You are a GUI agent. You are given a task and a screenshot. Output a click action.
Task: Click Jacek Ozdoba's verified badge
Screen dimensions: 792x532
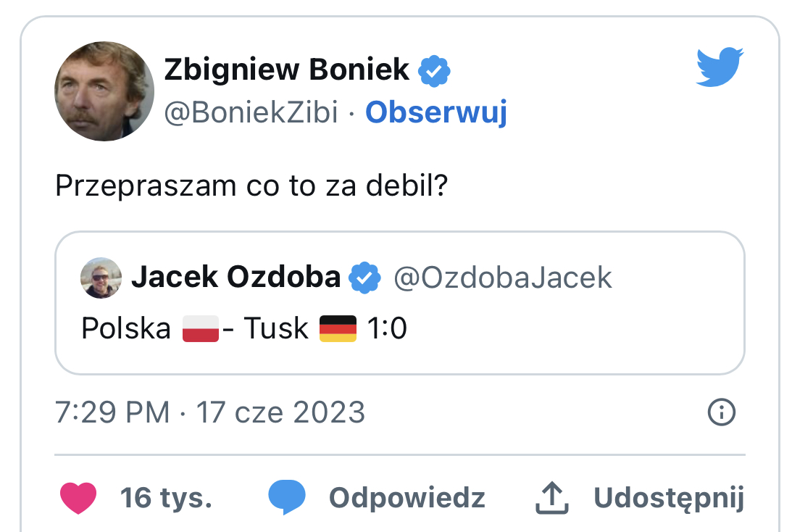click(x=365, y=278)
